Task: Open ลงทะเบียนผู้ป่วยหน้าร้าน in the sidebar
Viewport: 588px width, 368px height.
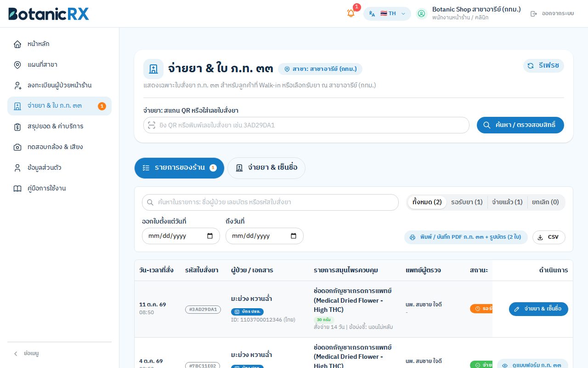Action: 59,86
